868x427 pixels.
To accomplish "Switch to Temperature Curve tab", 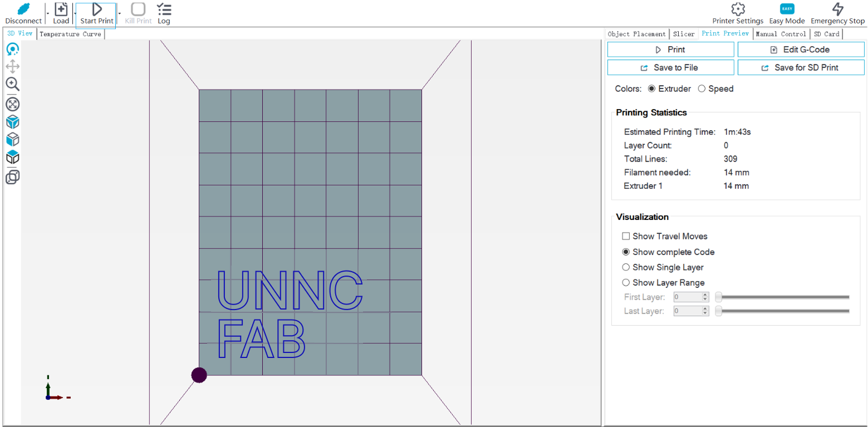I will coord(71,34).
